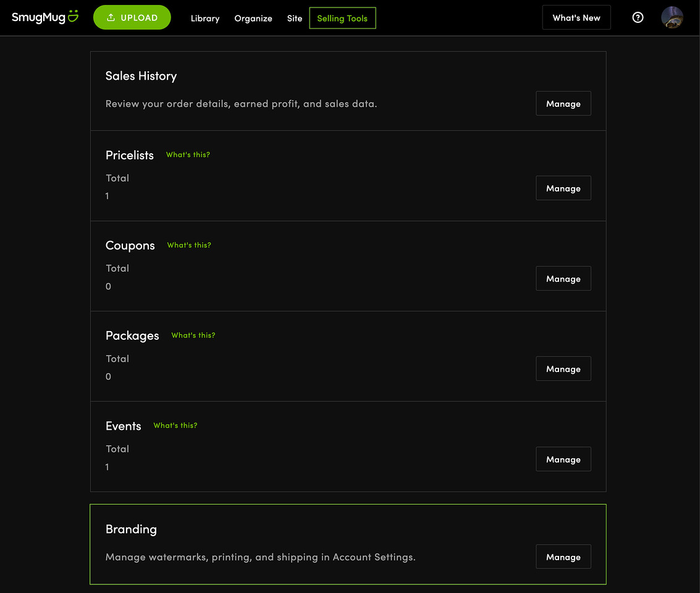Click 'Review your order details' description

pyautogui.click(x=241, y=104)
